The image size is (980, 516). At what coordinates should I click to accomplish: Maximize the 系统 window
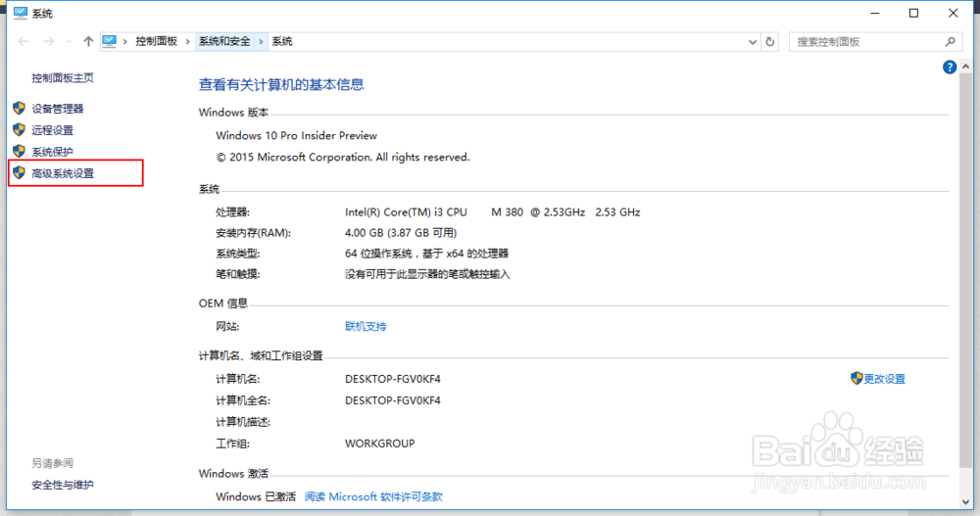[913, 13]
